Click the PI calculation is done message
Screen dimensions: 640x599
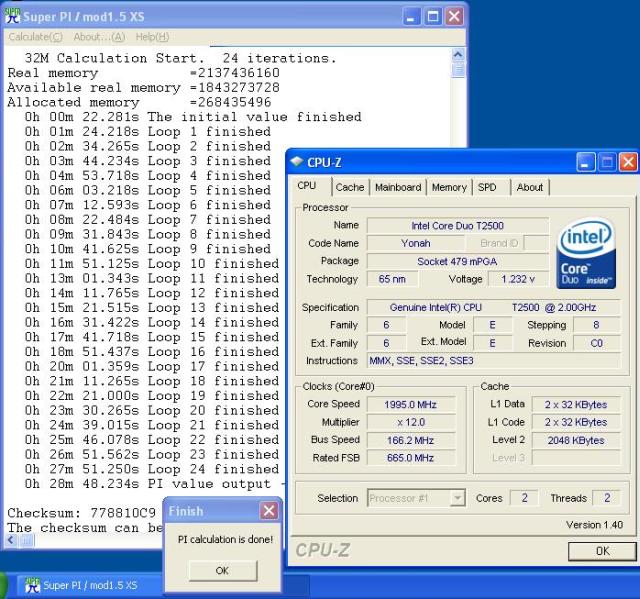click(x=225, y=539)
